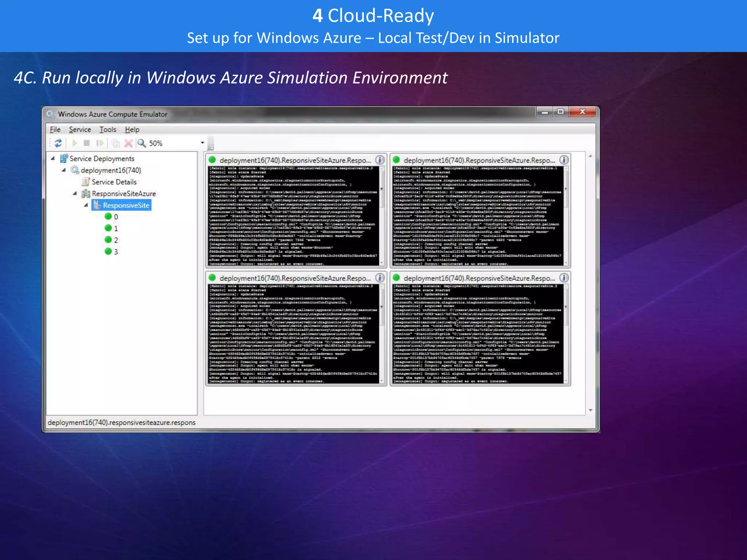
Task: Click the green Run play toolbar icon
Action: (x=75, y=143)
